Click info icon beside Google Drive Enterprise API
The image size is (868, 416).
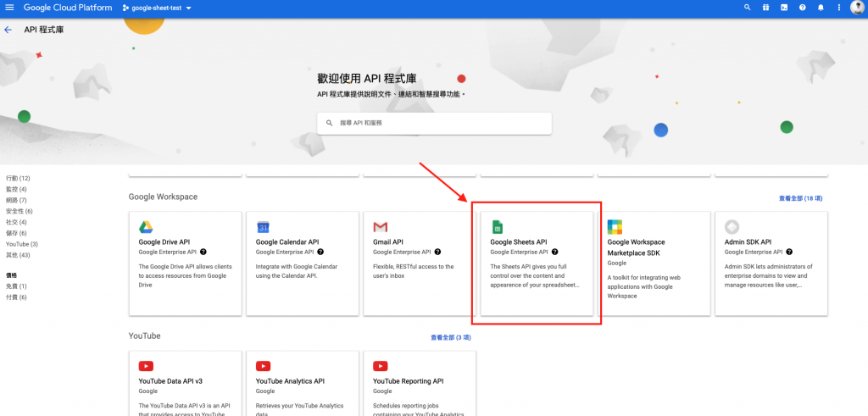click(203, 252)
